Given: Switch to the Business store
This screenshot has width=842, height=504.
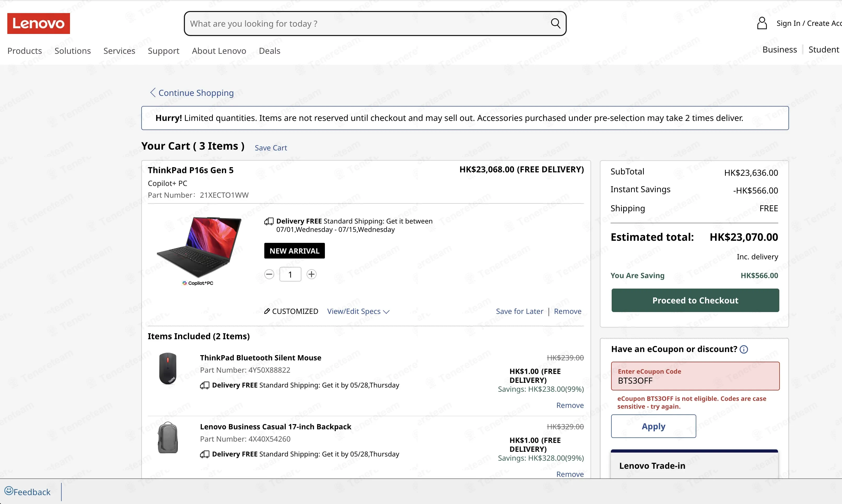Looking at the screenshot, I should pos(780,50).
